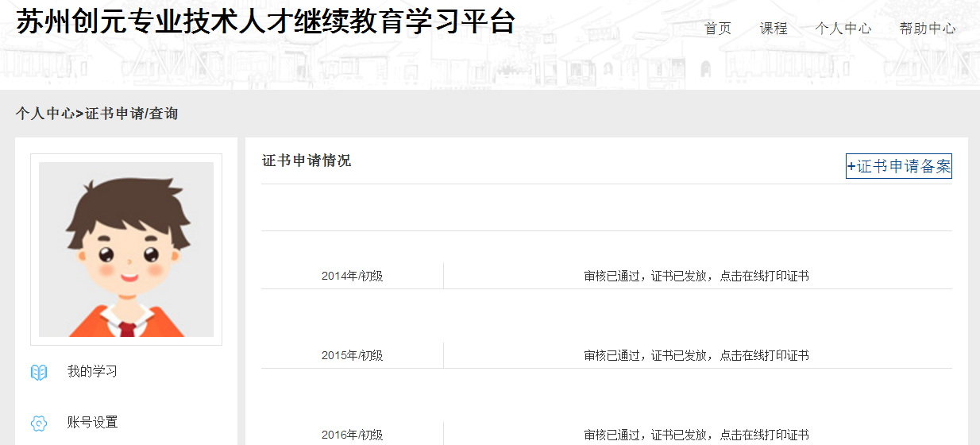Click 证书申请/查询 in the breadcrumb

pyautogui.click(x=132, y=114)
